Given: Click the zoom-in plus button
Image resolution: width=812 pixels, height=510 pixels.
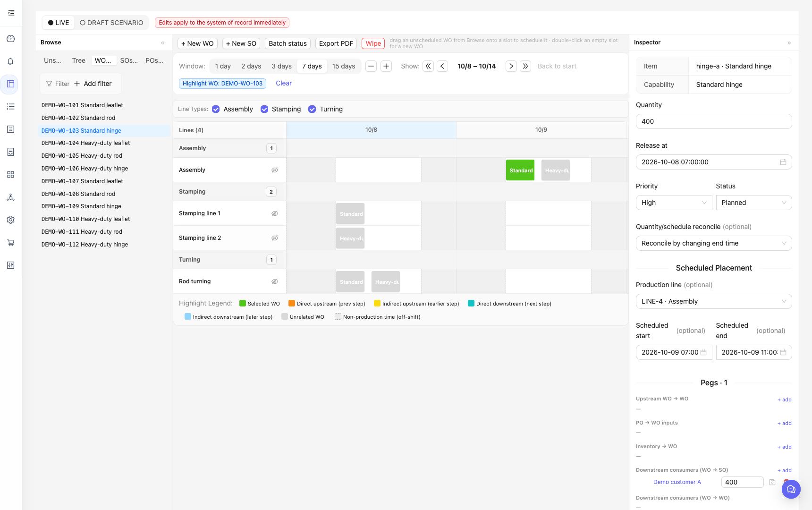Looking at the screenshot, I should [386, 66].
